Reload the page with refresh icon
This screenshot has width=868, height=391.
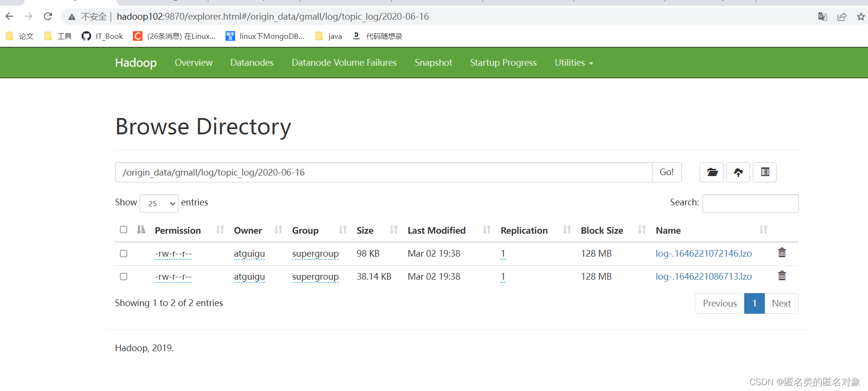point(48,16)
